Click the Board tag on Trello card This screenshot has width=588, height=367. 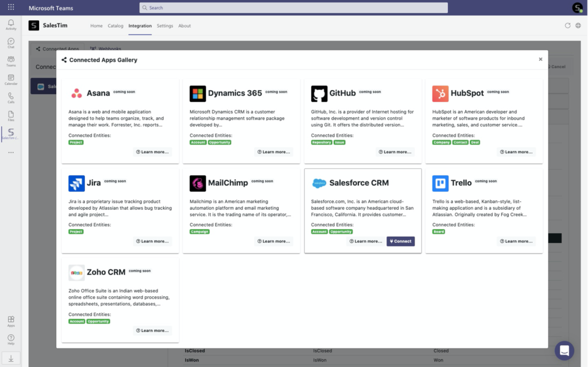coord(438,231)
